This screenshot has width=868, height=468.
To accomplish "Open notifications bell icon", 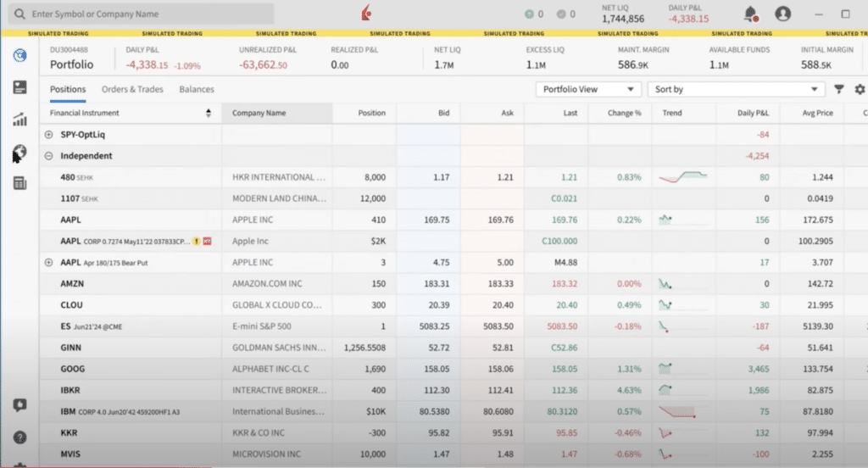I will click(x=751, y=14).
